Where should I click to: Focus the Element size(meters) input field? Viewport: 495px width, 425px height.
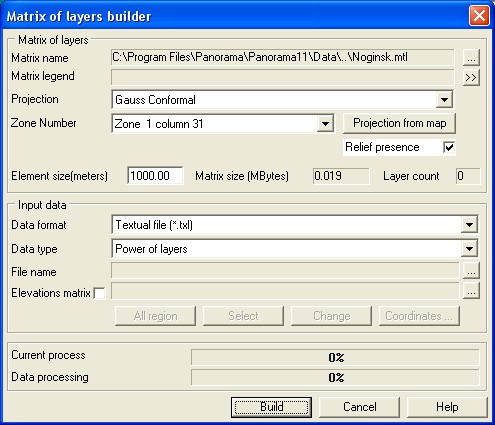click(x=155, y=175)
